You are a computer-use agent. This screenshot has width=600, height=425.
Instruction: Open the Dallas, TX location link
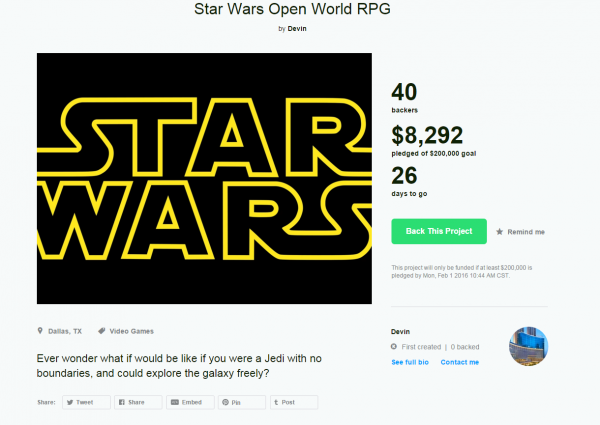(65, 331)
